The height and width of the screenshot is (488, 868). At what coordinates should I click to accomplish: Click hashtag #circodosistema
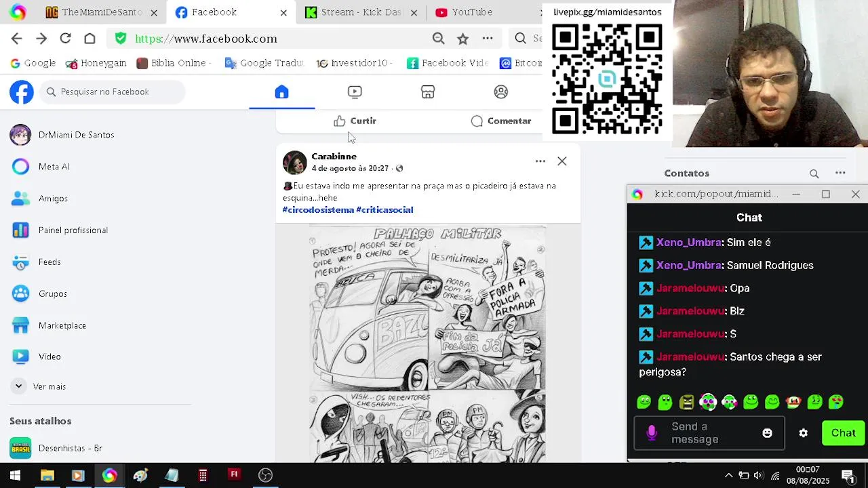(319, 210)
